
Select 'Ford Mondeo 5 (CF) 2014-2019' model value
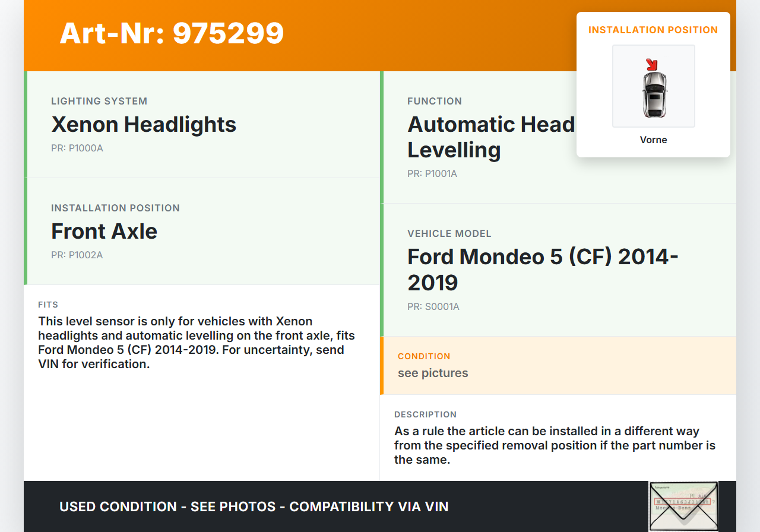tap(542, 269)
